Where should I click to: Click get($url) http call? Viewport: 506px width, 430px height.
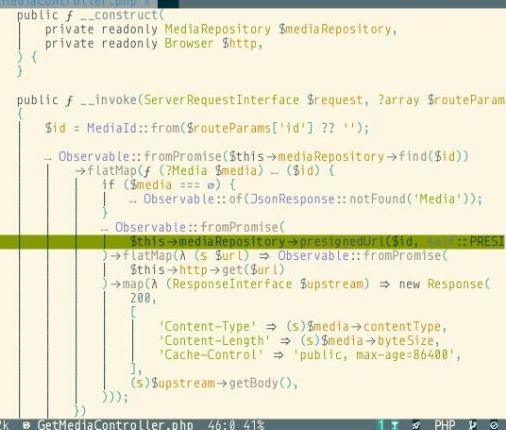[253, 270]
